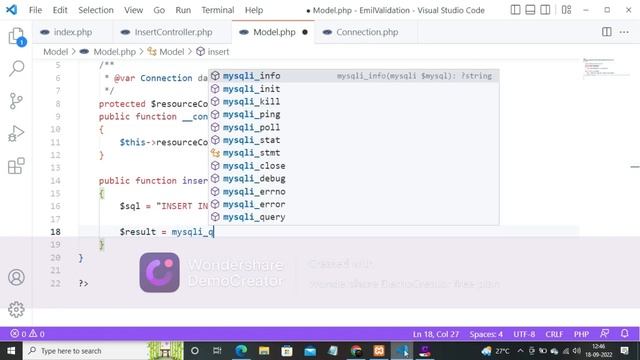Select mysqli_errno suggestion
This screenshot has width=640, height=360.
coord(354,191)
